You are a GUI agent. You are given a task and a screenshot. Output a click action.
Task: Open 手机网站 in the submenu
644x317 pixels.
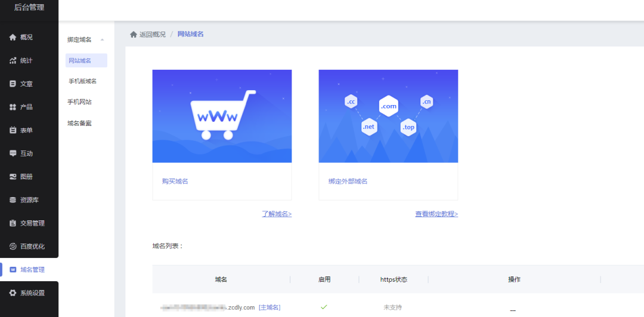click(80, 102)
